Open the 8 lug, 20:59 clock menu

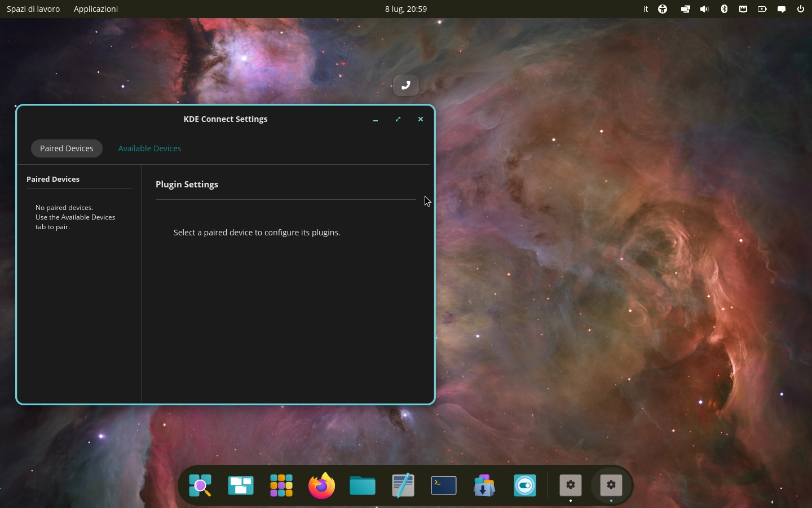(x=406, y=9)
